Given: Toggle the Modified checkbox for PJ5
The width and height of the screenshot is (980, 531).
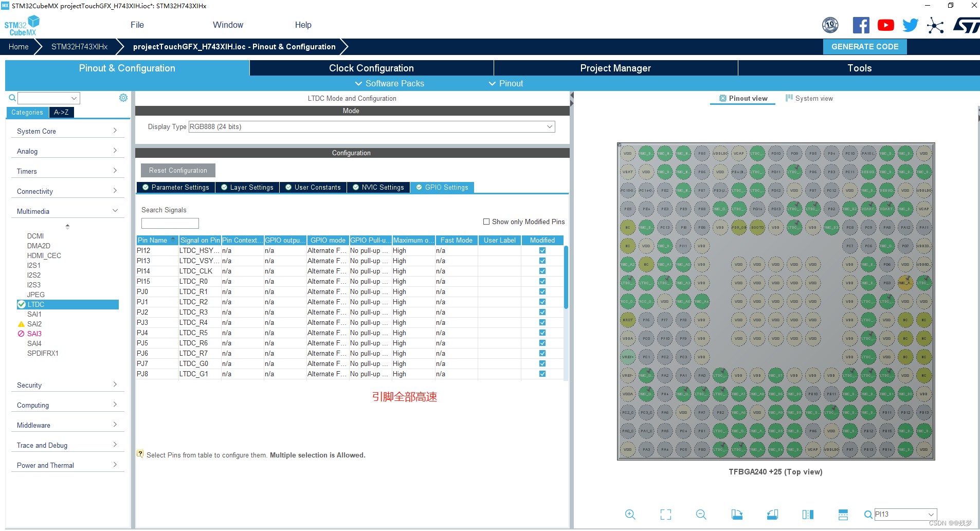Looking at the screenshot, I should (542, 343).
